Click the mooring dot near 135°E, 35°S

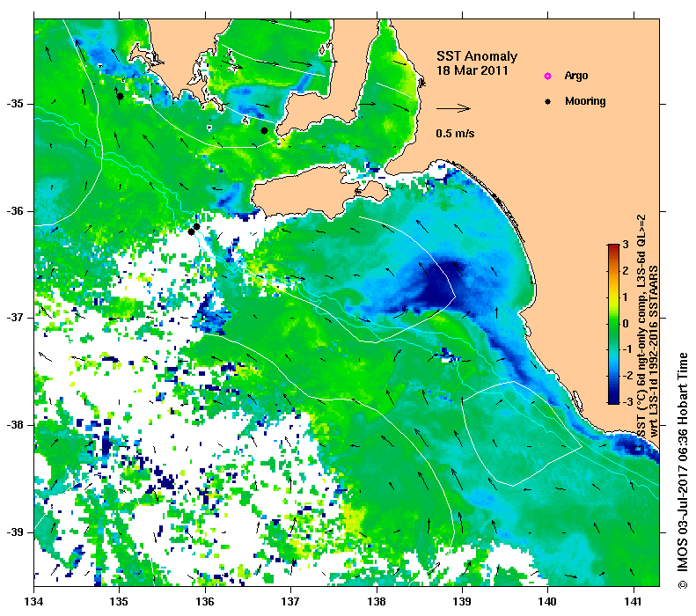click(x=120, y=96)
